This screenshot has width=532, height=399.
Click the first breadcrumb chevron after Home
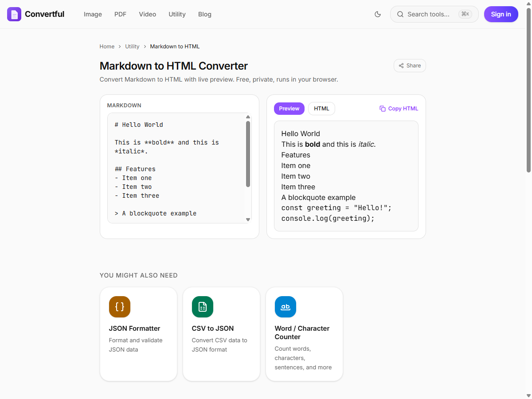(120, 47)
